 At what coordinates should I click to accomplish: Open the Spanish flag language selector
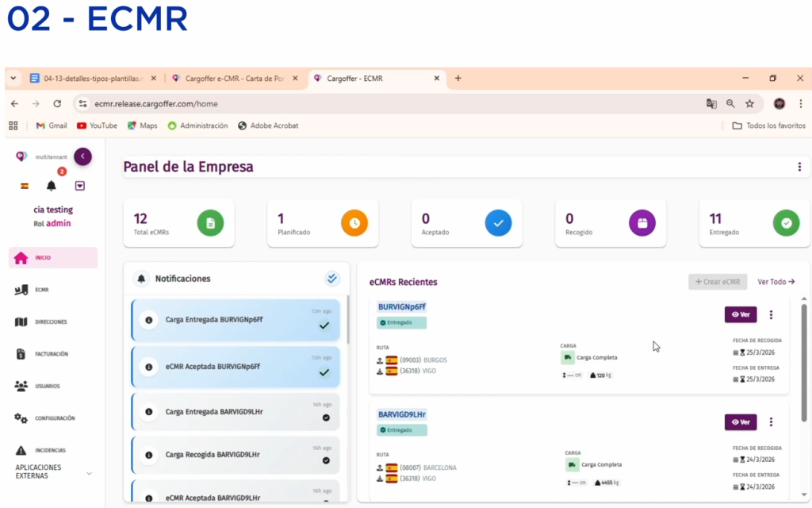pos(25,186)
